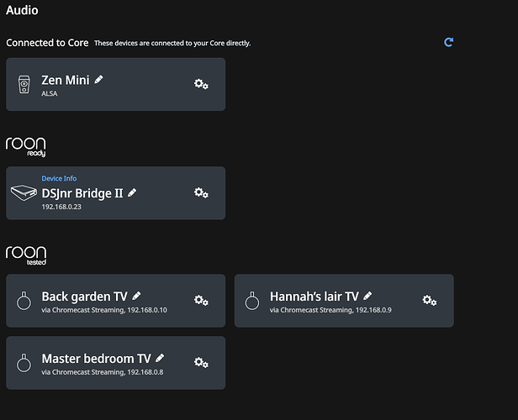The height and width of the screenshot is (420, 518).
Task: Open Zen Mini device settings gear
Action: 201,84
